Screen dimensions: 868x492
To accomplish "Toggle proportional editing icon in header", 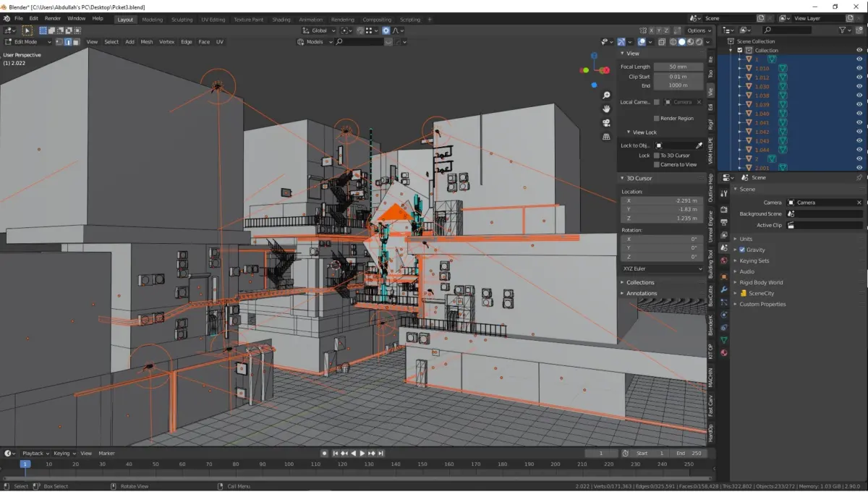I will (386, 30).
